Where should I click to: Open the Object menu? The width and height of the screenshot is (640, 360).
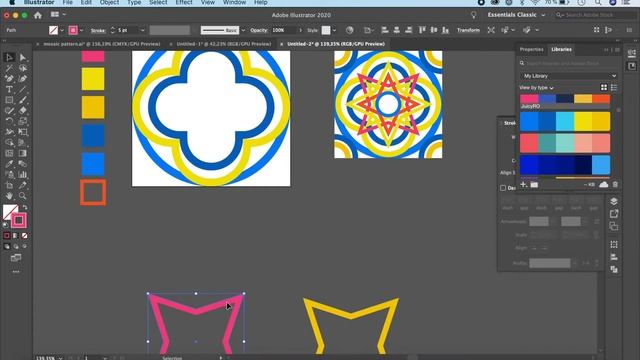click(x=109, y=2)
